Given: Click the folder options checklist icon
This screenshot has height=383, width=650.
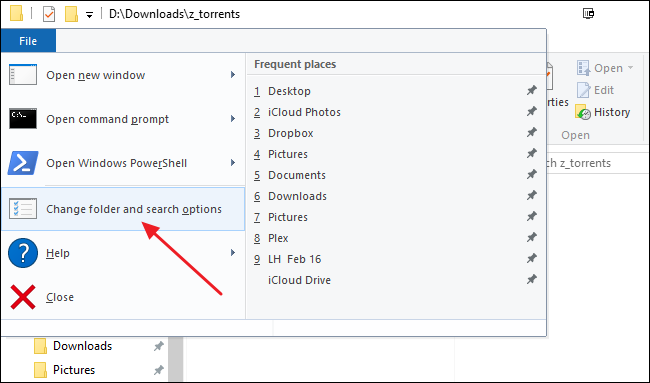Looking at the screenshot, I should [23, 208].
